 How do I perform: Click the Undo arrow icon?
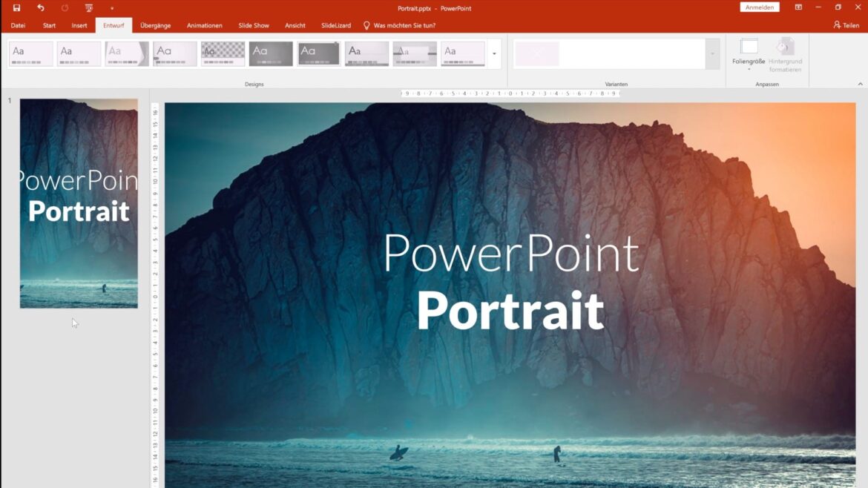tap(41, 8)
